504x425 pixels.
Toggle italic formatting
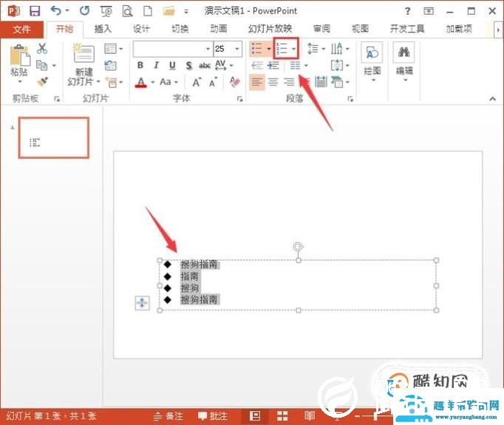[156, 65]
